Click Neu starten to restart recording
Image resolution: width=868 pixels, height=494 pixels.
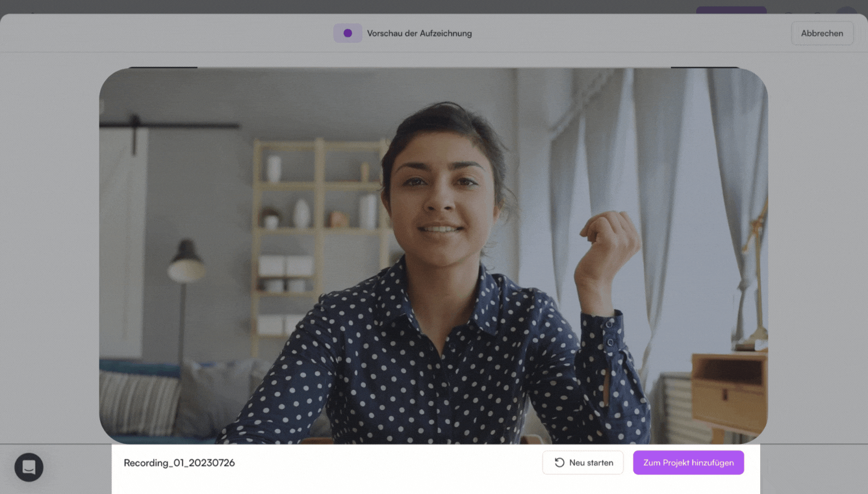coord(583,463)
